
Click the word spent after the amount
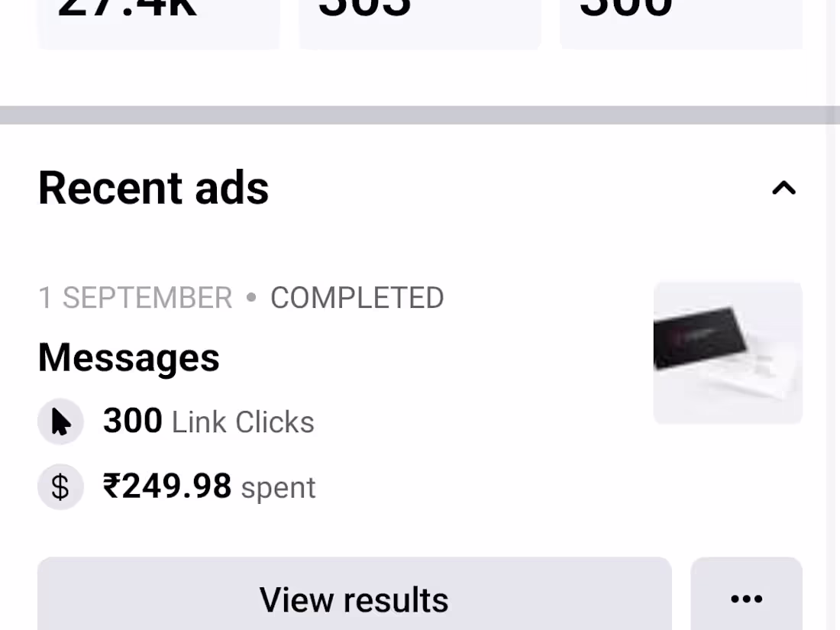[x=278, y=488]
